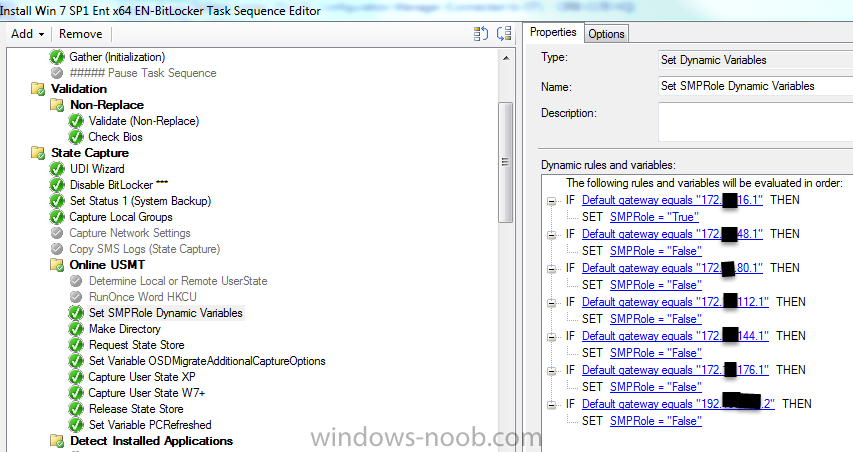This screenshot has height=452, width=853.
Task: Select the Detect Installed Applications group
Action: pos(151,441)
